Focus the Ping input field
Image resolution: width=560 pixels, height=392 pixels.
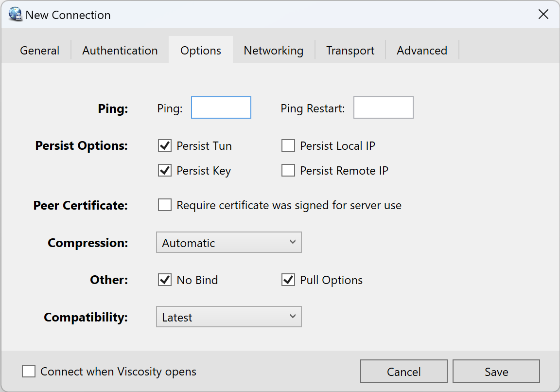(x=221, y=107)
